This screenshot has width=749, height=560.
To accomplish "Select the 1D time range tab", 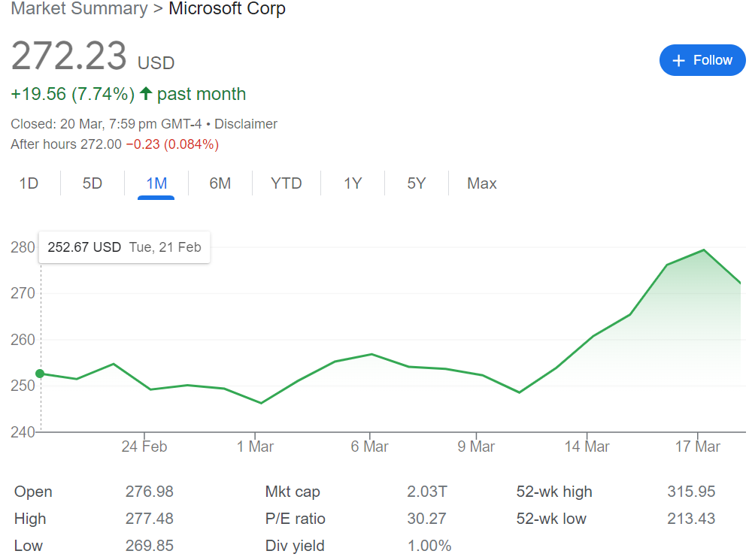I will click(x=29, y=183).
